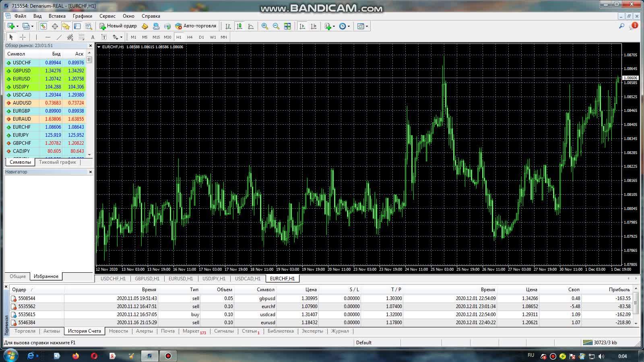Switch to the GBPUSD,H1 chart tab
644x362 pixels.
(x=147, y=278)
